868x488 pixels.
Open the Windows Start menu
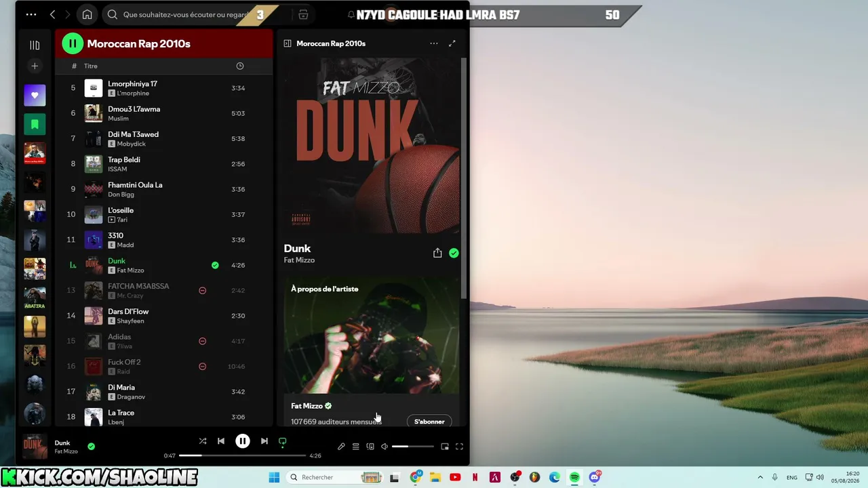point(274,477)
